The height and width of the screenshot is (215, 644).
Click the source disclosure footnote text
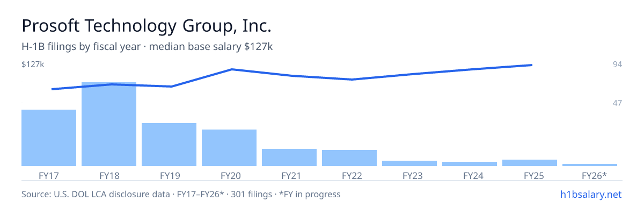181,194
